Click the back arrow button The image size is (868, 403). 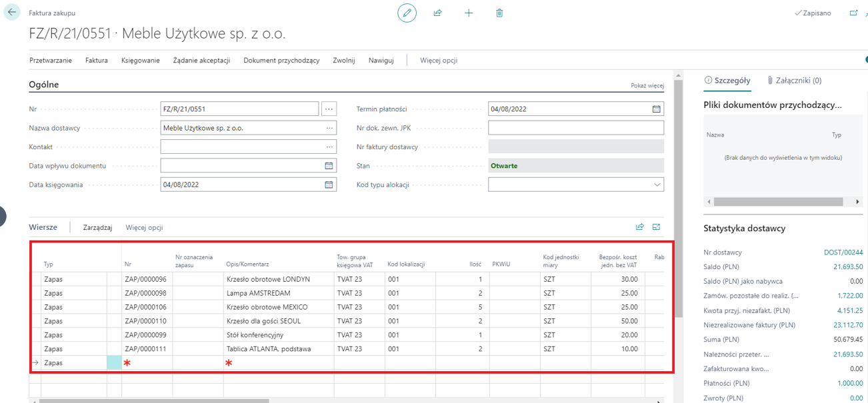coord(12,13)
